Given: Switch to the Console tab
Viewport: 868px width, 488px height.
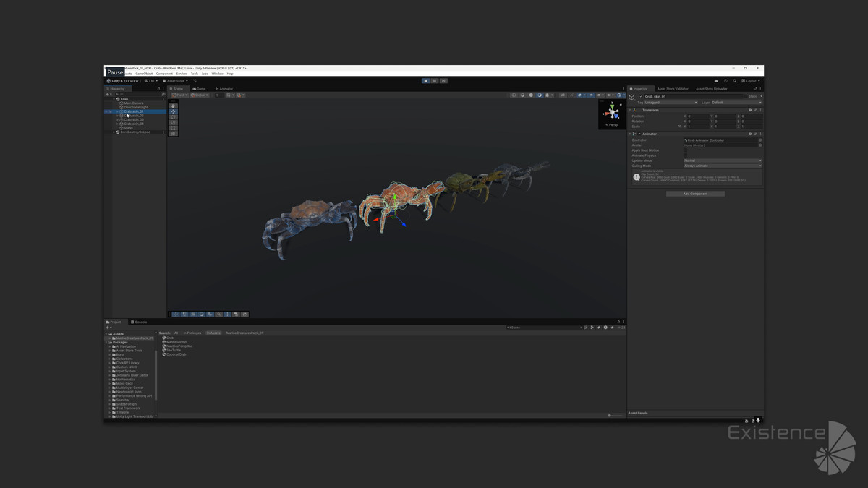Looking at the screenshot, I should [139, 322].
